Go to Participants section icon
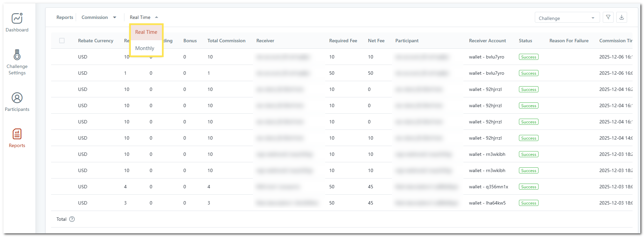644x237 pixels. (17, 98)
